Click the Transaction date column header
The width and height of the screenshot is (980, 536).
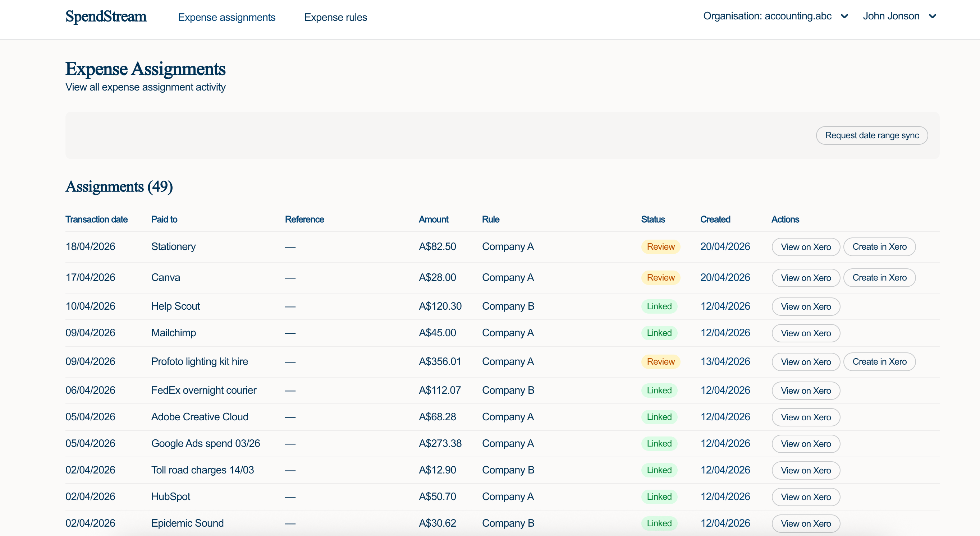pyautogui.click(x=96, y=220)
